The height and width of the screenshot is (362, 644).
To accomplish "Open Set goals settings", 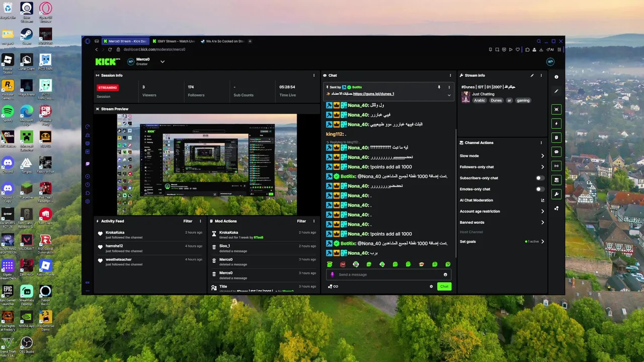I will tap(502, 241).
